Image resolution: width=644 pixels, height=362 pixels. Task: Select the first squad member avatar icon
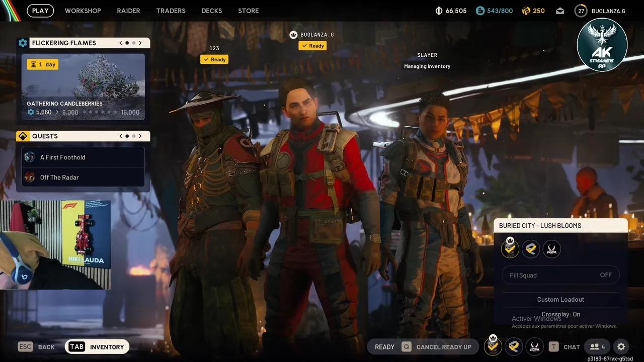(510, 248)
